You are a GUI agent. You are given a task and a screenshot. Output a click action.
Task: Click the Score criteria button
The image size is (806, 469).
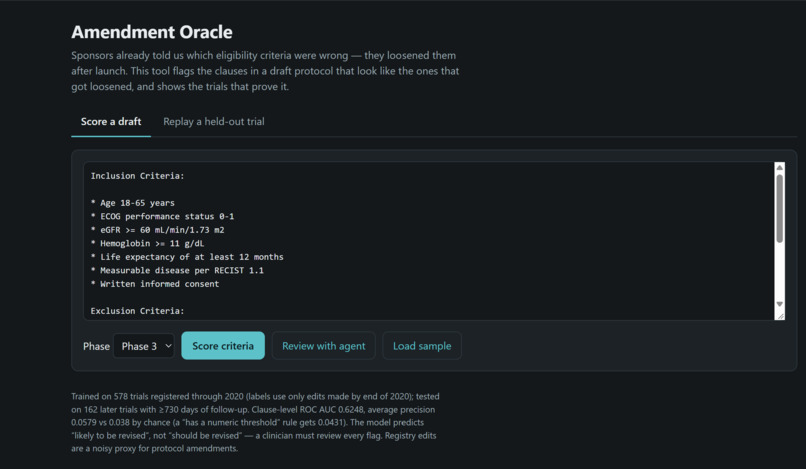click(223, 346)
